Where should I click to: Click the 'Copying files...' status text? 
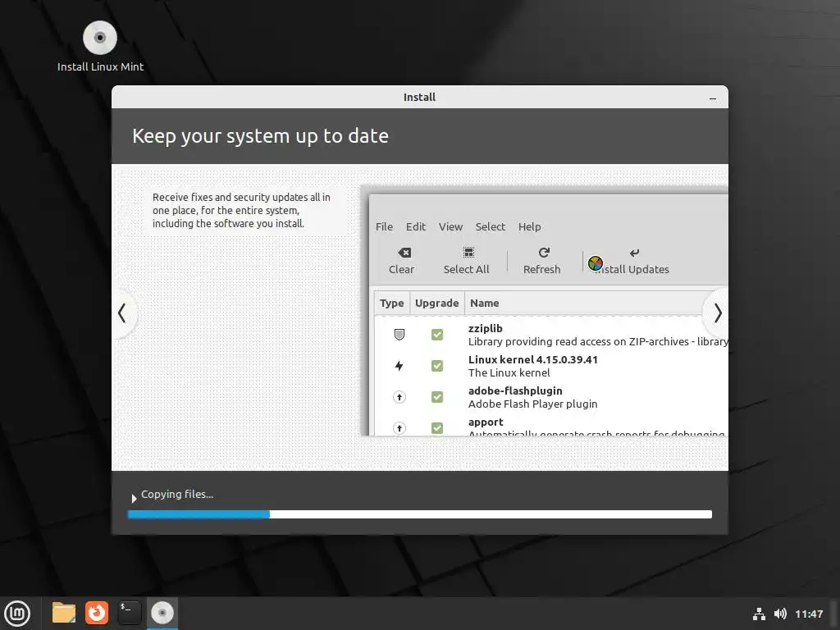177,495
